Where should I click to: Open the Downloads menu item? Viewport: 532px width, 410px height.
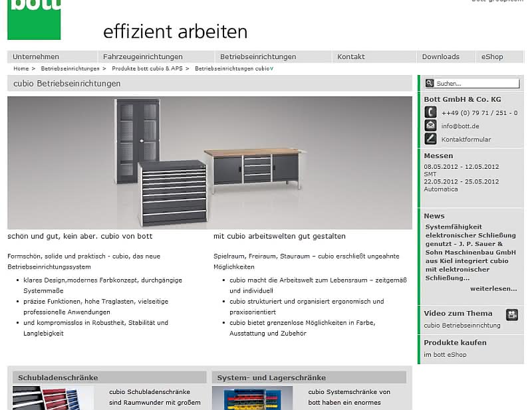(441, 56)
